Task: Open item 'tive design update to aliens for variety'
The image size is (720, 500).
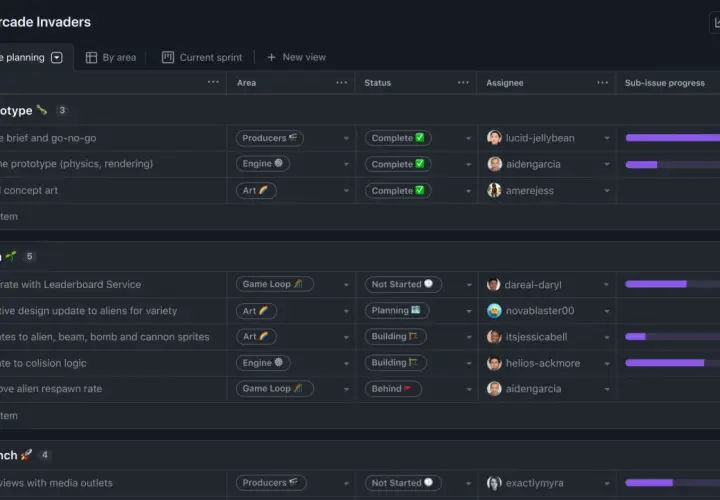Action: point(88,310)
